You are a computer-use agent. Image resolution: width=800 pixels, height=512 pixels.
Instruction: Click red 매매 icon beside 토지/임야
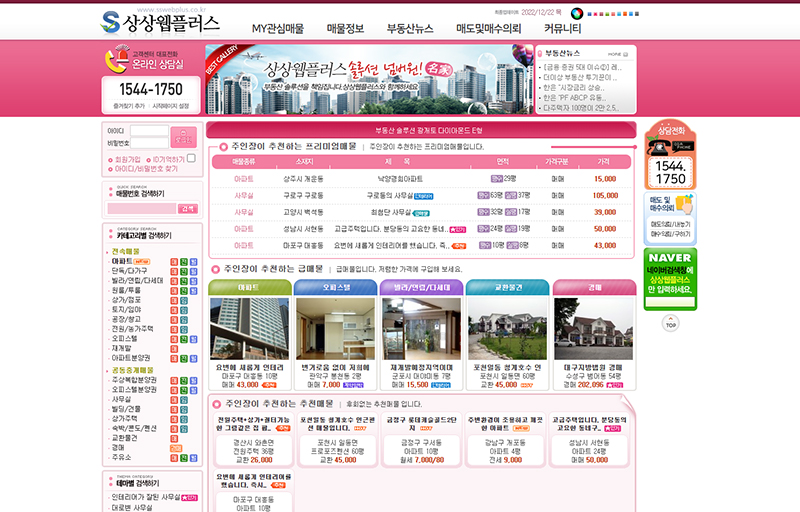174,310
